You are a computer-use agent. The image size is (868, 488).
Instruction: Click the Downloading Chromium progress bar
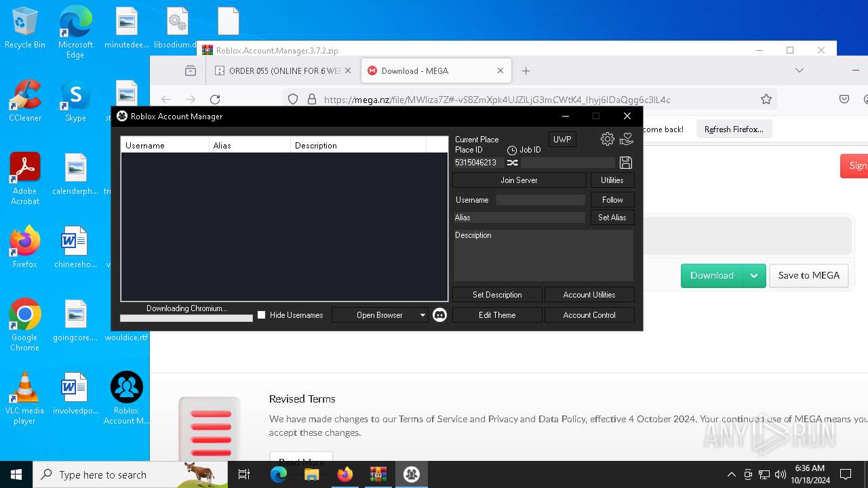(x=186, y=318)
